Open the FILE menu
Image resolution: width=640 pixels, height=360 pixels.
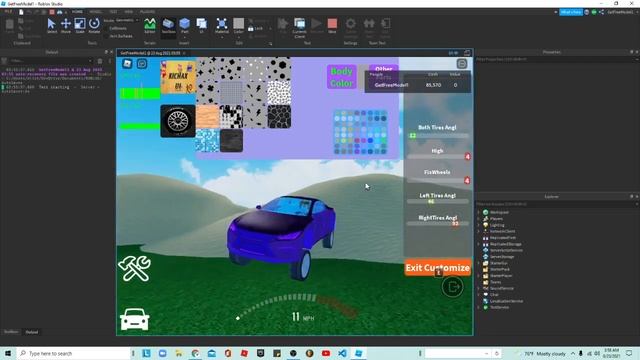pos(8,12)
